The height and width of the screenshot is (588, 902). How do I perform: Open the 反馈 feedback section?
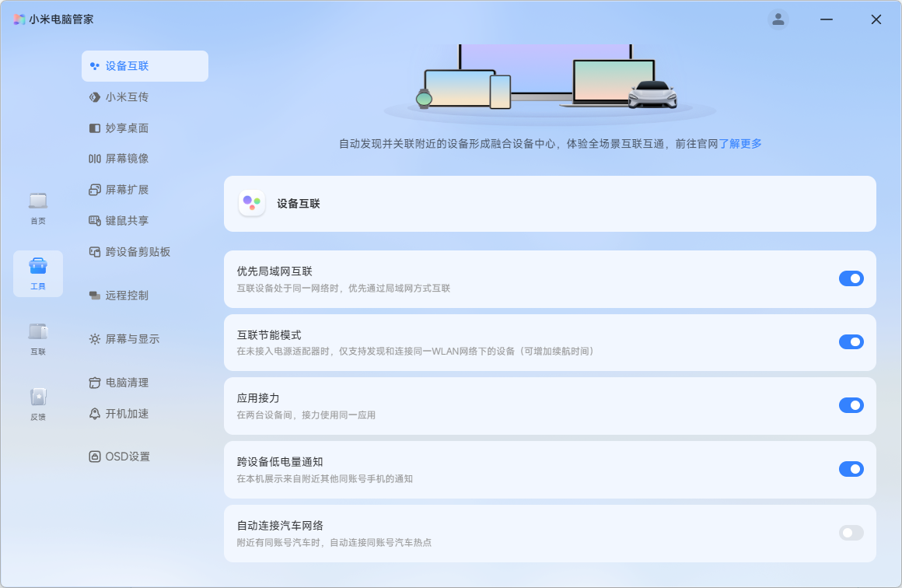(x=38, y=404)
